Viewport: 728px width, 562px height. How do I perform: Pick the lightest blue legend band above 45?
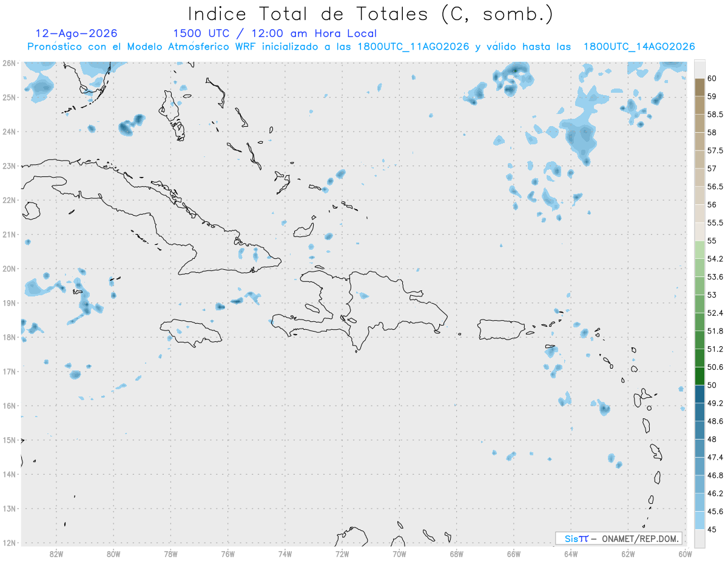pyautogui.click(x=699, y=520)
